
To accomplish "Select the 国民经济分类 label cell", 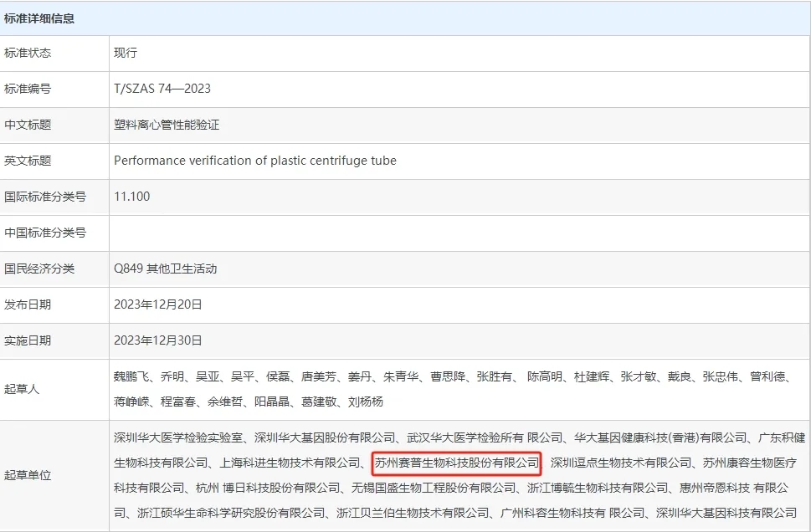I will click(x=54, y=269).
